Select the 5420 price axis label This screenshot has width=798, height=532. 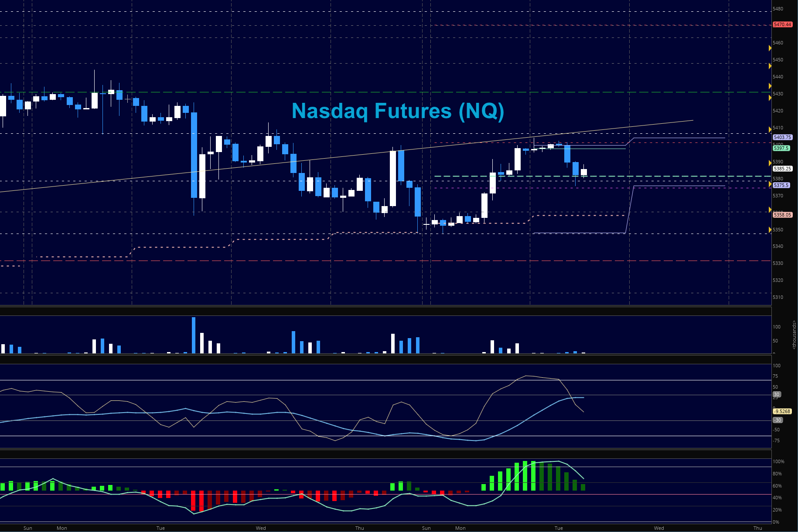(778, 111)
